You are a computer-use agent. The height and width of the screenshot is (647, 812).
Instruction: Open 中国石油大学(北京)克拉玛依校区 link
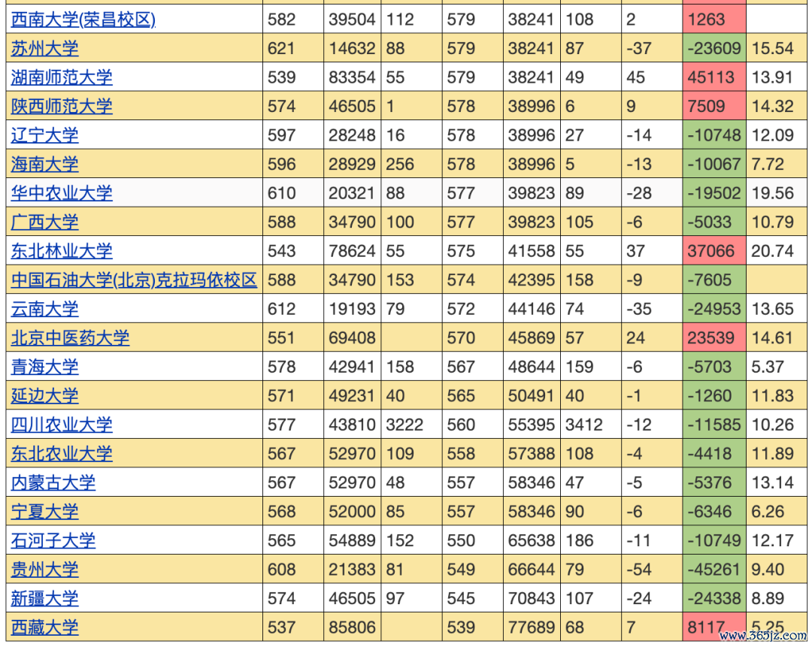point(134,280)
